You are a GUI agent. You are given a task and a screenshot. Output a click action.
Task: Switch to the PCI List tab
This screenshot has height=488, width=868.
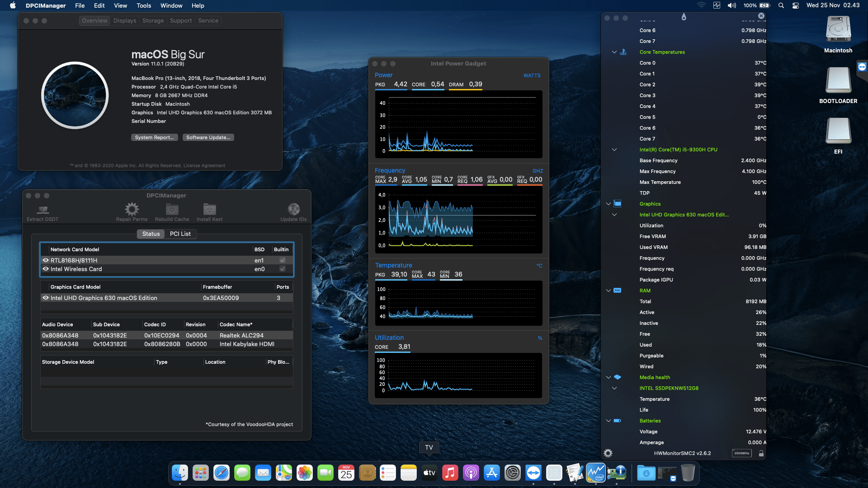click(x=180, y=234)
